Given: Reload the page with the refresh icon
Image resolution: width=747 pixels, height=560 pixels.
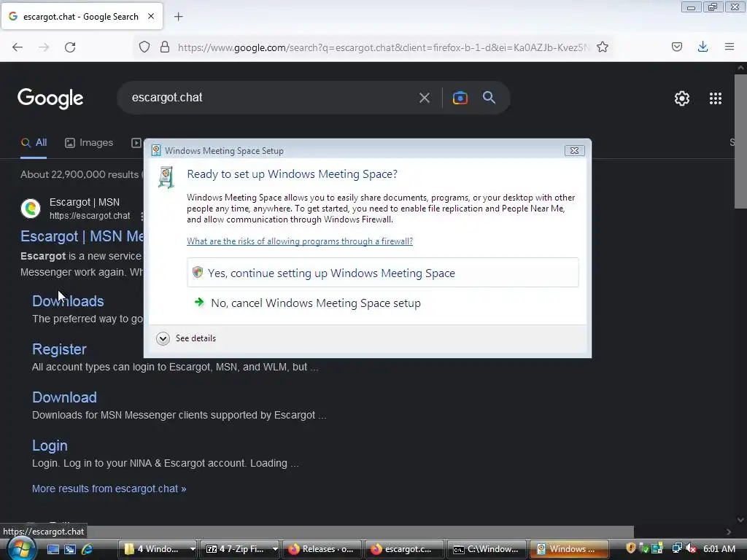Looking at the screenshot, I should click(x=70, y=47).
